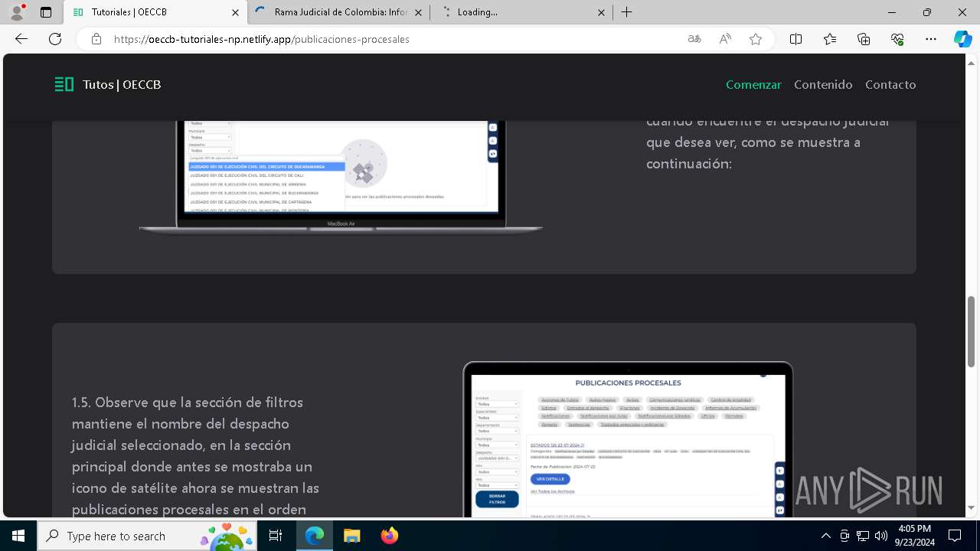Click the scrollbar down arrow
980x551 pixels.
(972, 507)
